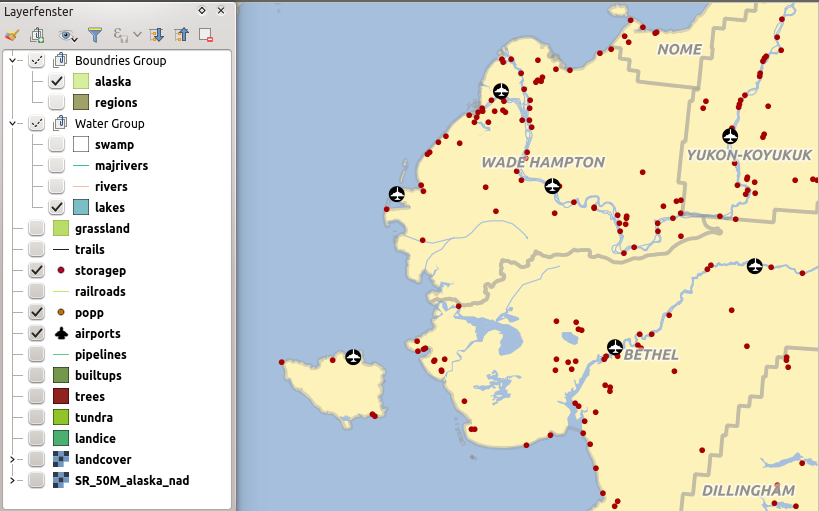The image size is (819, 511).
Task: Collapse the Boundries Group tree node
Action: click(x=13, y=61)
